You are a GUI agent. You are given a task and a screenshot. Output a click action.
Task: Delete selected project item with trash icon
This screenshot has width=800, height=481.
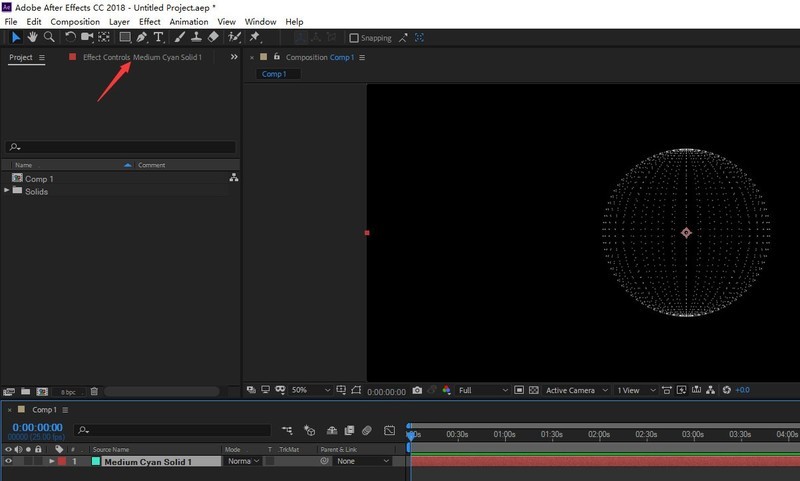[x=94, y=391]
